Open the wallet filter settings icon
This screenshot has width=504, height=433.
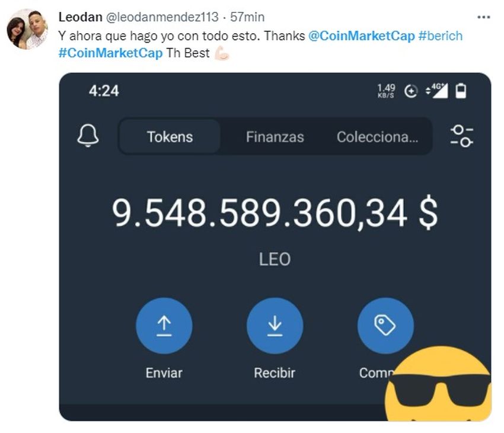click(x=461, y=136)
